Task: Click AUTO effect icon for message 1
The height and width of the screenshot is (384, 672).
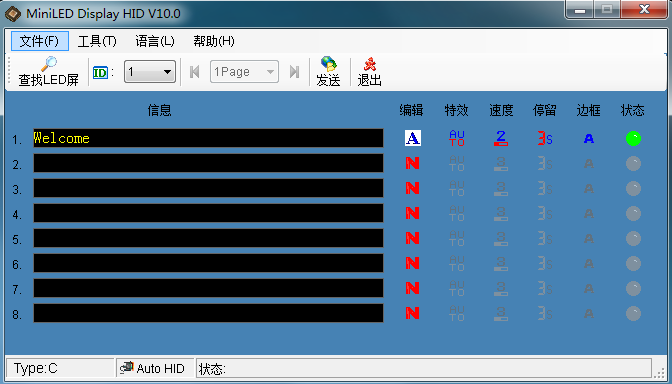Action: (x=457, y=138)
